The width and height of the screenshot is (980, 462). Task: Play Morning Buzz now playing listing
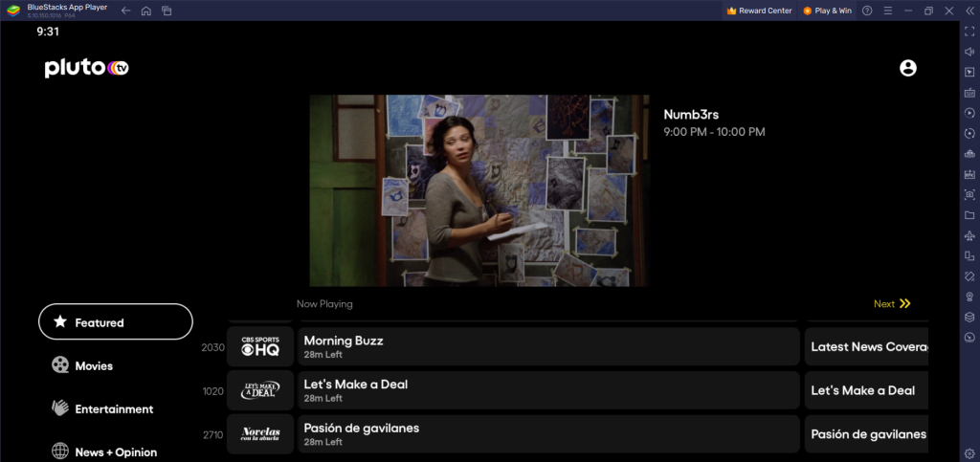coord(548,346)
